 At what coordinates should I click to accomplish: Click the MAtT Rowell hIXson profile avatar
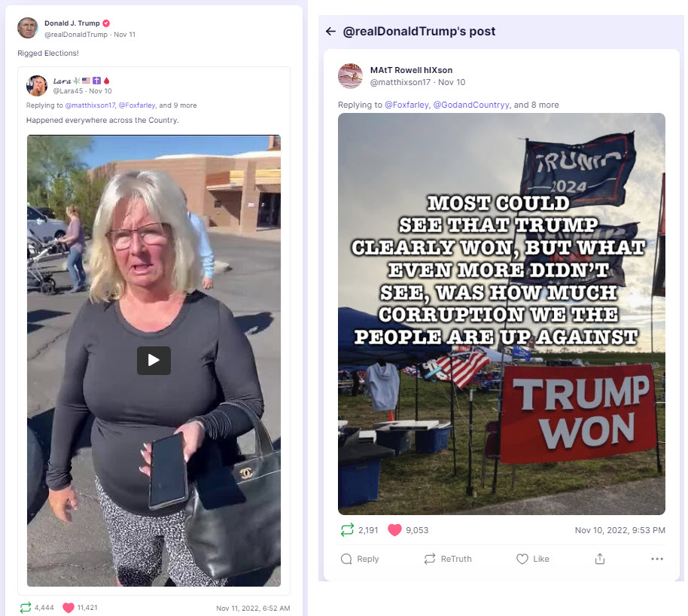[x=350, y=76]
